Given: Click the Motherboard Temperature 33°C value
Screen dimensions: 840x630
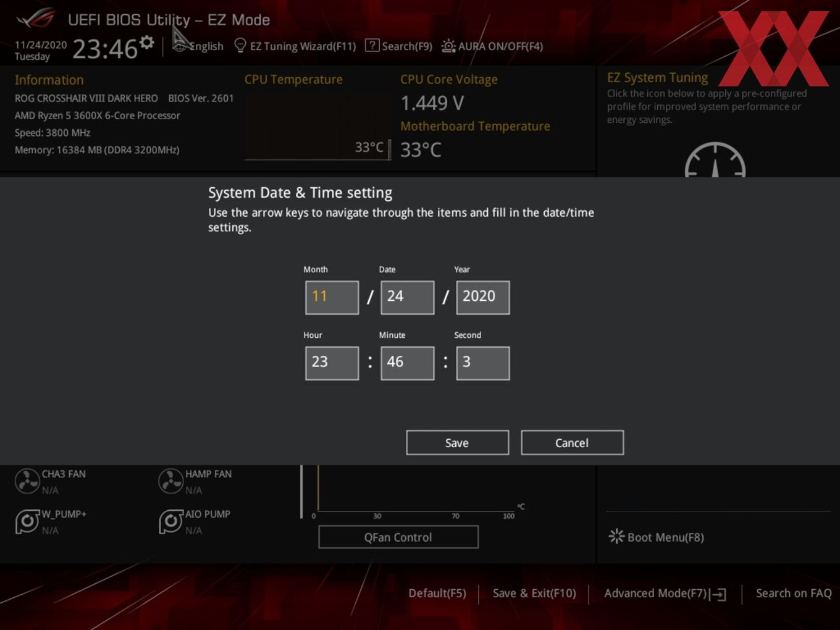Looking at the screenshot, I should click(421, 150).
